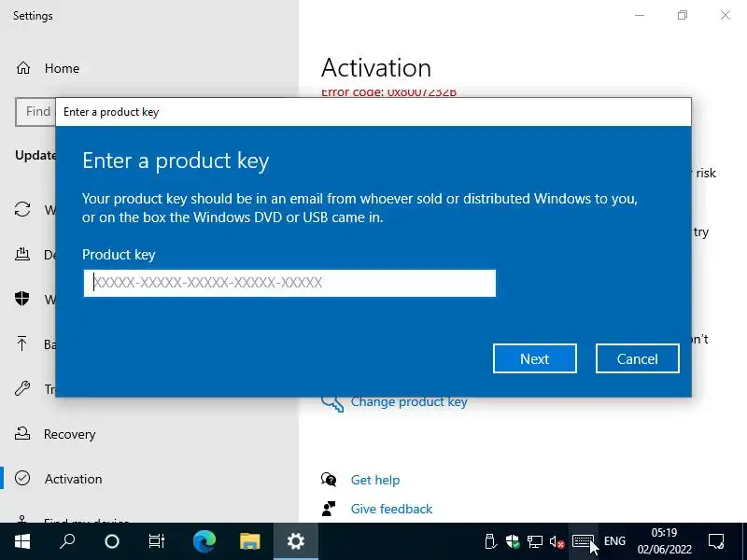Focus the Product key input field
Viewport: 747px width, 560px height.
click(289, 283)
